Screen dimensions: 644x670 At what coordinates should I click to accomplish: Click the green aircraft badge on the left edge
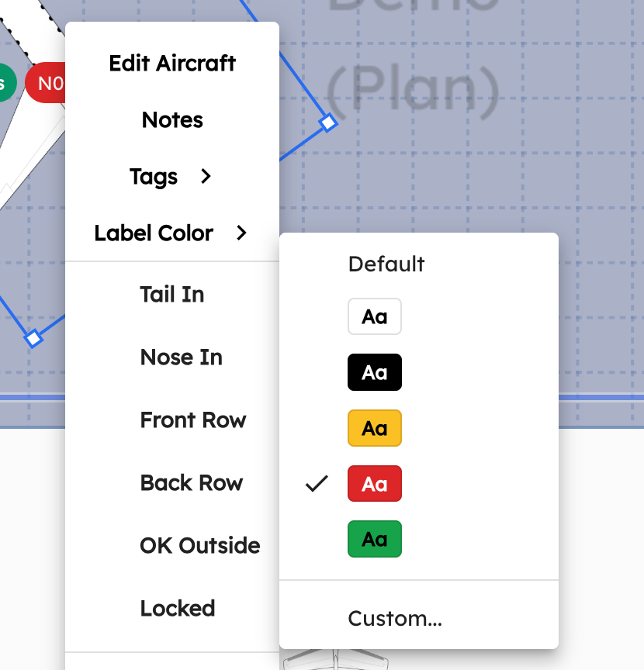[x=4, y=81]
